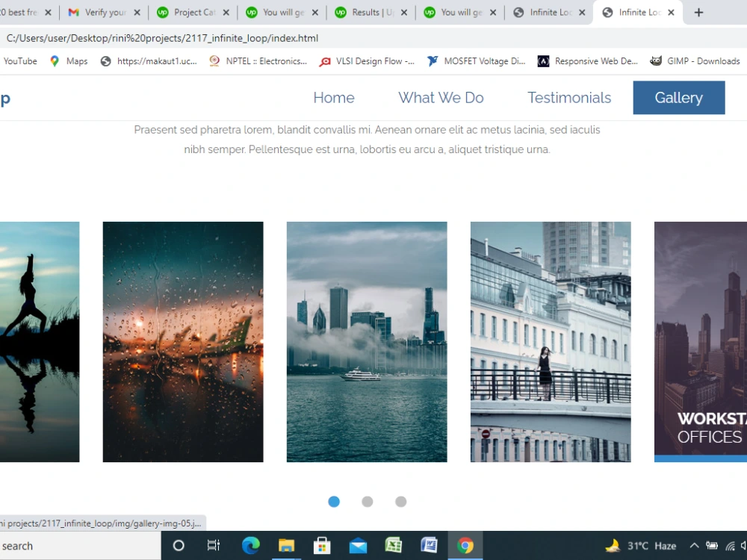This screenshot has height=560, width=747.
Task: Click battery icon in system tray
Action: (x=712, y=546)
